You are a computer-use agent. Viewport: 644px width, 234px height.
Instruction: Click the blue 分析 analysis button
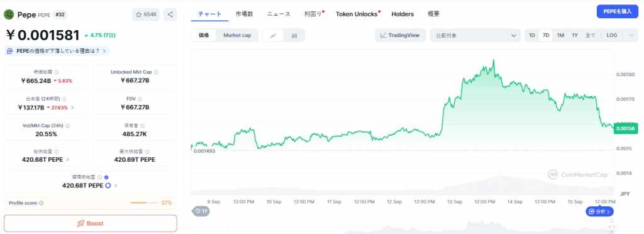click(599, 211)
